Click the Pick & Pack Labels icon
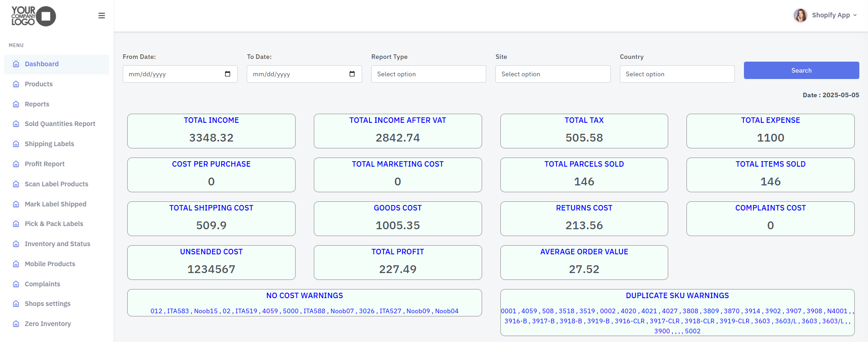The image size is (868, 342). 16,224
